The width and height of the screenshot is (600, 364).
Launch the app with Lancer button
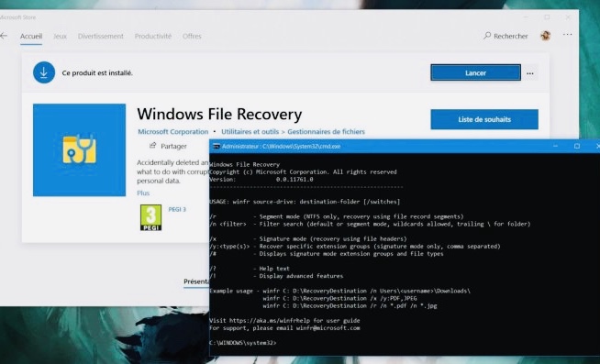475,72
